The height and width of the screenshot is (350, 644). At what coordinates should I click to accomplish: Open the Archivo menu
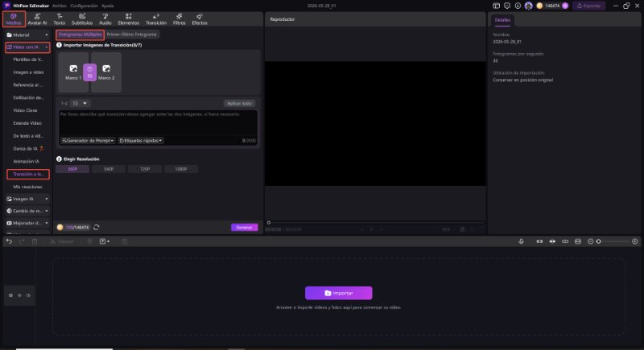59,6
